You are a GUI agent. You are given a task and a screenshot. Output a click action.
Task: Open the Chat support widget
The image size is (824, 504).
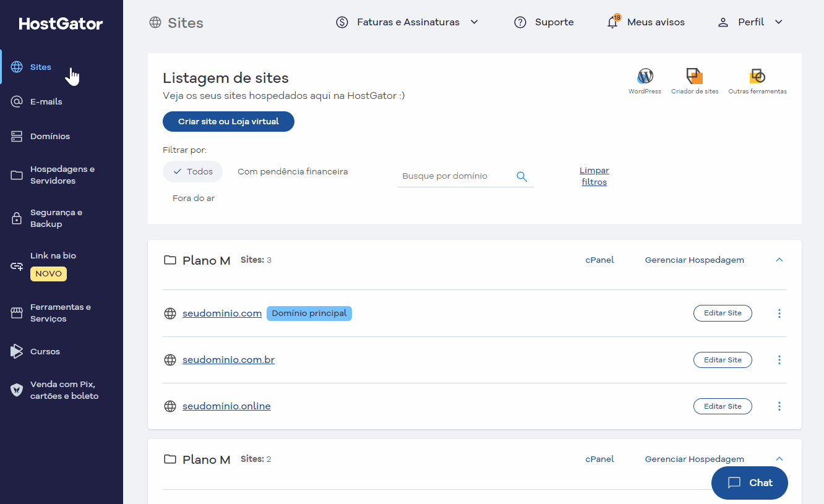[x=750, y=483]
